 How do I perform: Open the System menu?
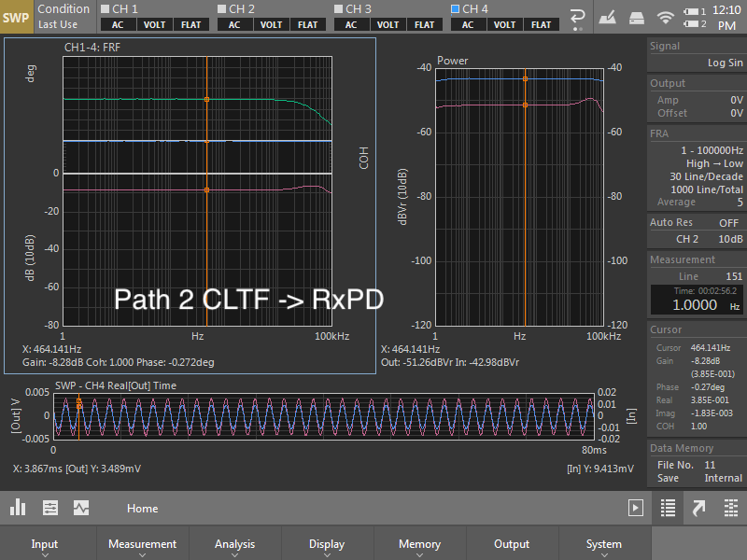(x=604, y=545)
